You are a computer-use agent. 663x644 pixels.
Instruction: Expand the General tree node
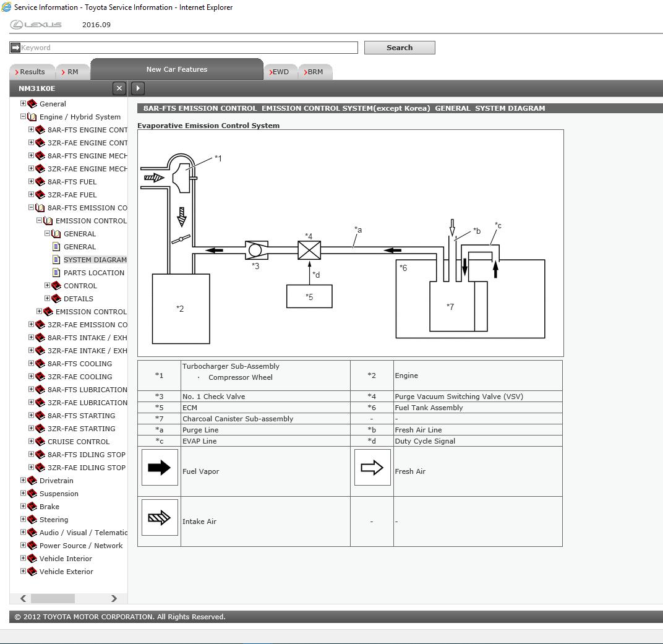(x=24, y=103)
